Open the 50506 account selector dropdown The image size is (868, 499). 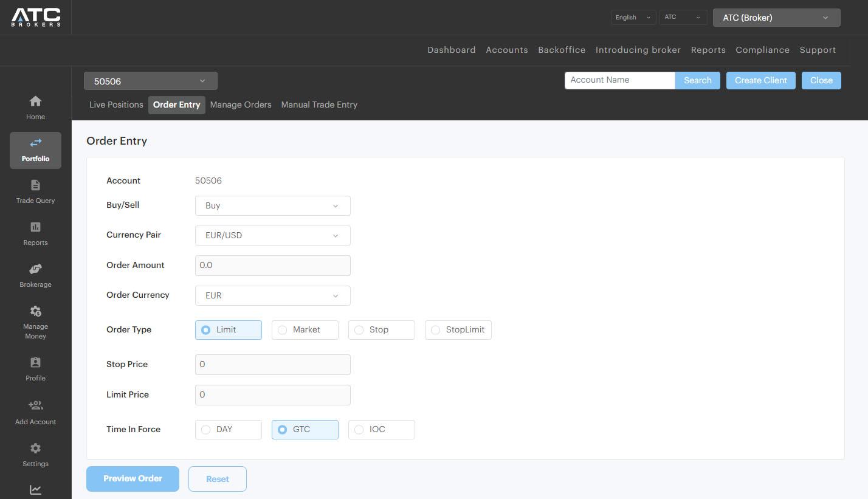(150, 81)
